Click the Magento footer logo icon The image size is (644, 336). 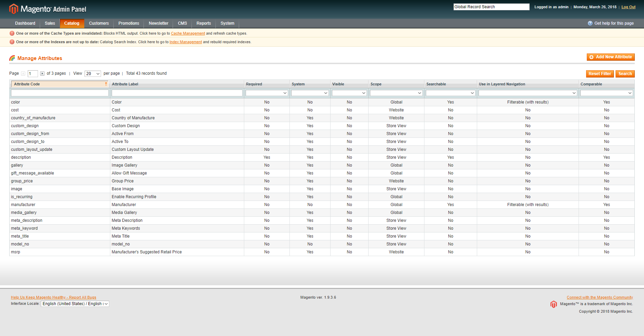(554, 304)
